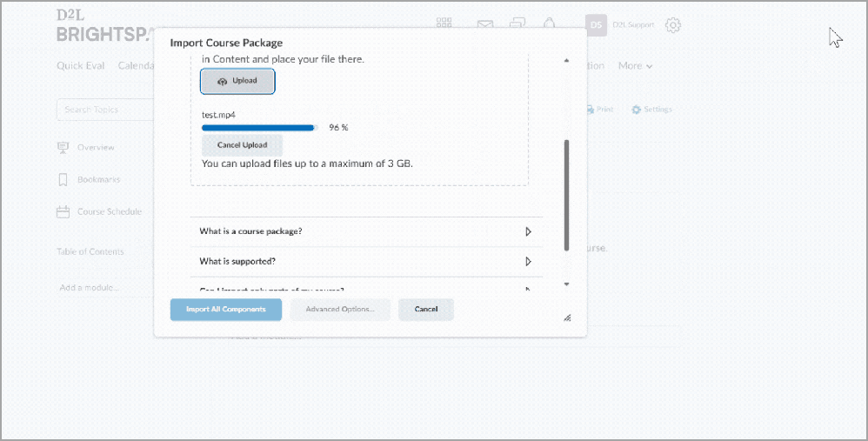Click the dialog resize grip icon

[x=567, y=317]
